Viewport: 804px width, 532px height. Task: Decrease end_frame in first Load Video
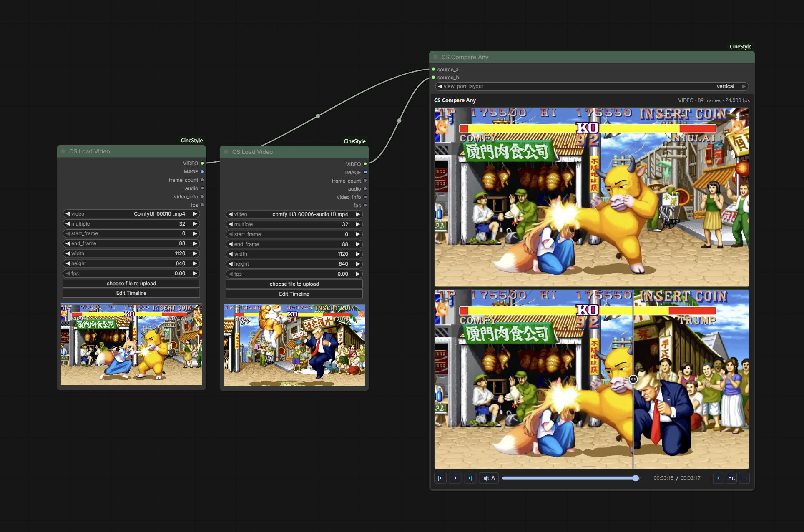click(x=68, y=243)
